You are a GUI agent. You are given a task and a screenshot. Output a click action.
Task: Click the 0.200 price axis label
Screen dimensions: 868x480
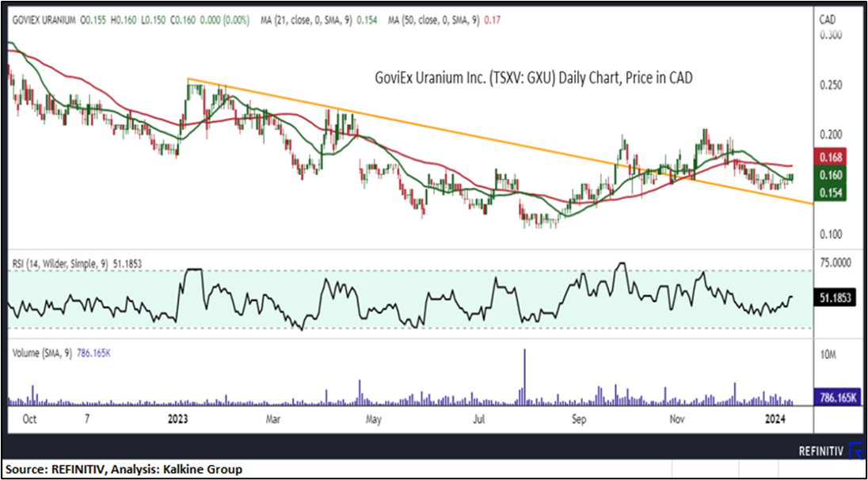click(x=830, y=135)
